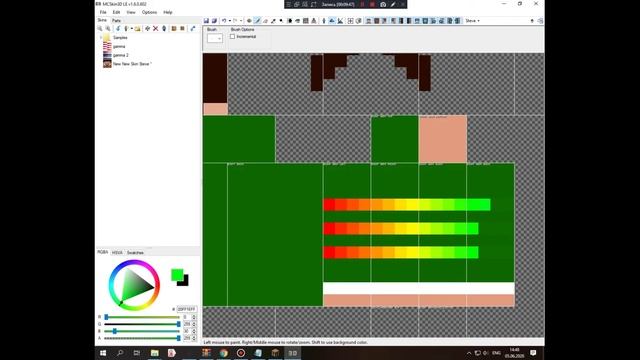Open the Edit menu

(x=116, y=12)
